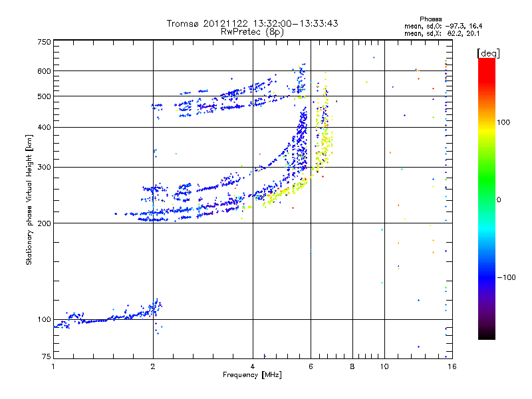Click the colorbar tick label "-100"

coord(506,277)
